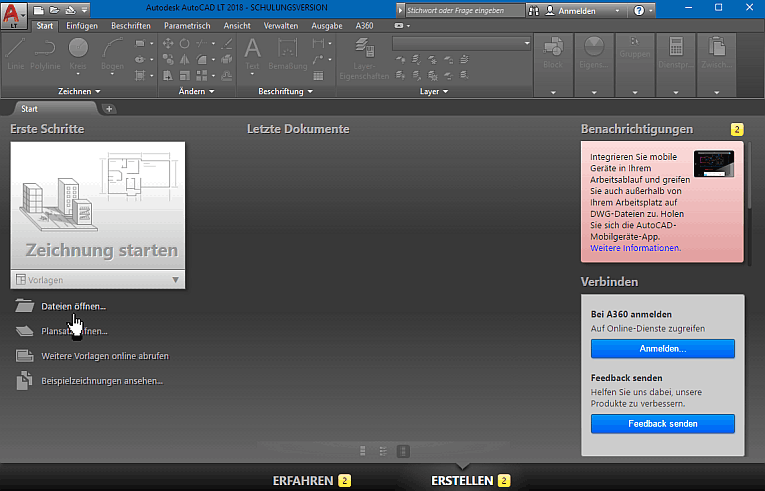Click the Zeichnung starten tile
This screenshot has width=765, height=491.
tap(98, 205)
